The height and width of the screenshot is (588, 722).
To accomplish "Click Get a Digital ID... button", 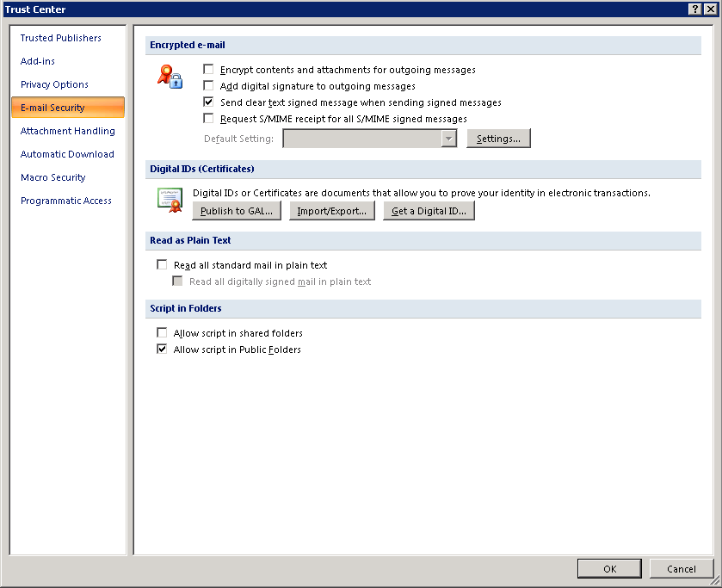I will (429, 211).
